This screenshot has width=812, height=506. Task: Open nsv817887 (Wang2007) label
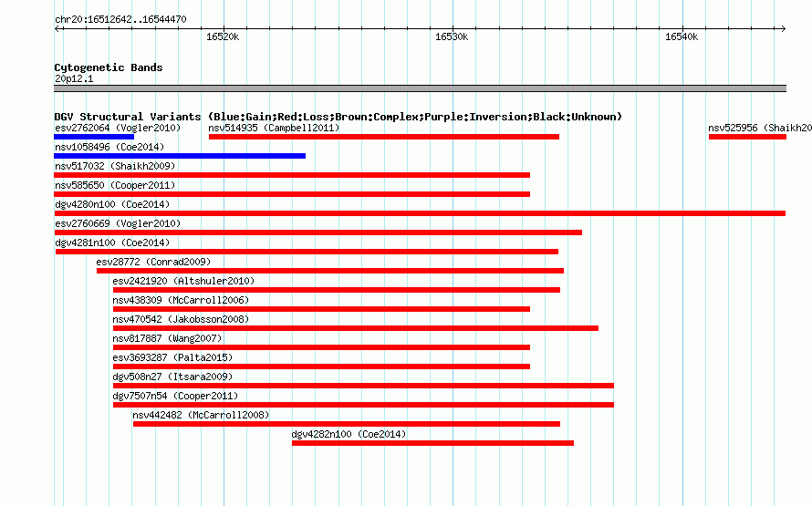click(167, 338)
